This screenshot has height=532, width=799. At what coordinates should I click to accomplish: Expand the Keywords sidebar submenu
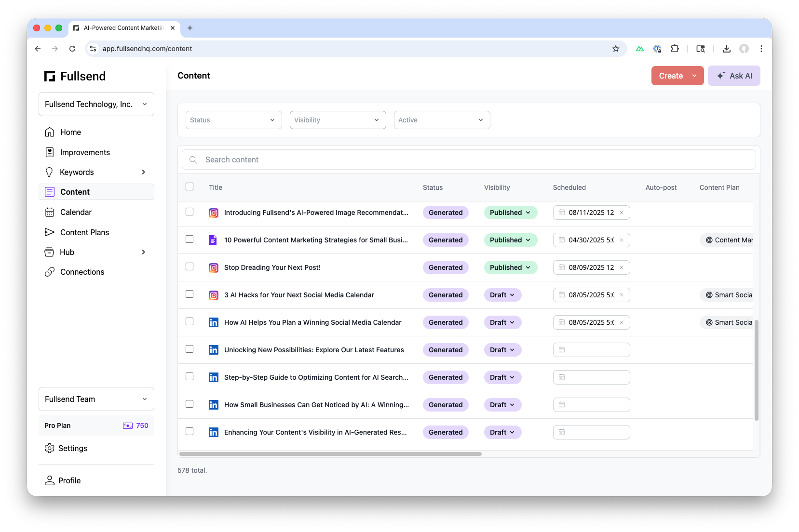[x=143, y=172]
